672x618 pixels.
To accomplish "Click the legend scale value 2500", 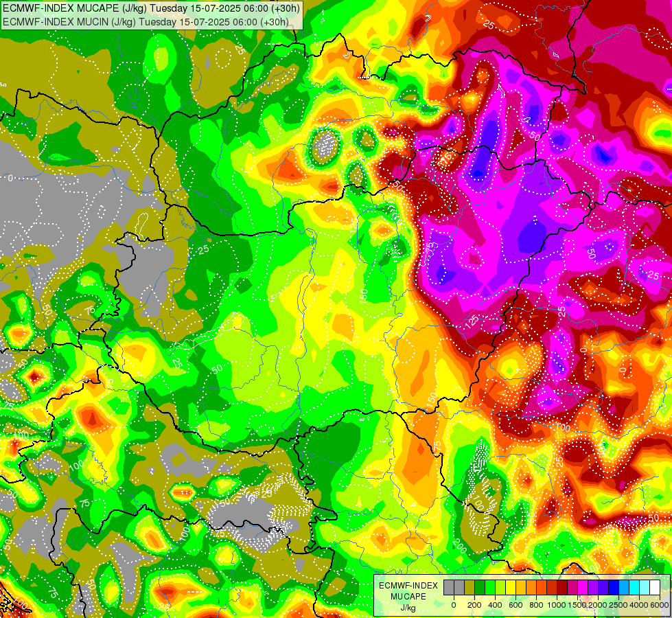I will click(618, 605).
